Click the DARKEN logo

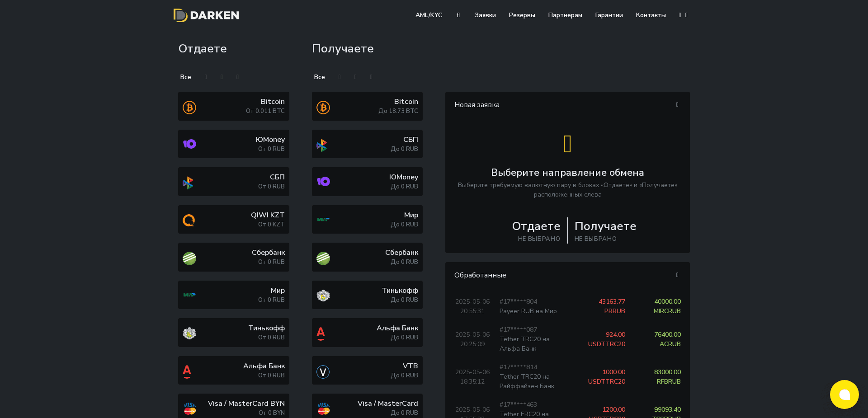[x=206, y=15]
